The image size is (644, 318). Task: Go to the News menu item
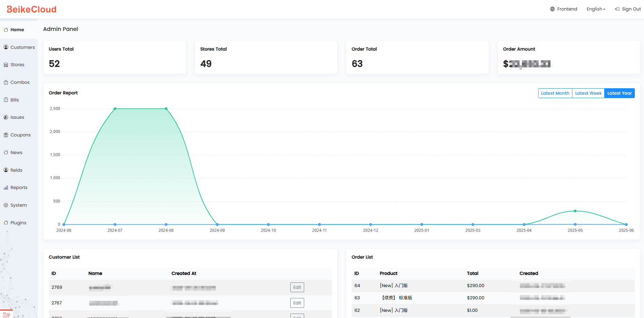coord(16,152)
